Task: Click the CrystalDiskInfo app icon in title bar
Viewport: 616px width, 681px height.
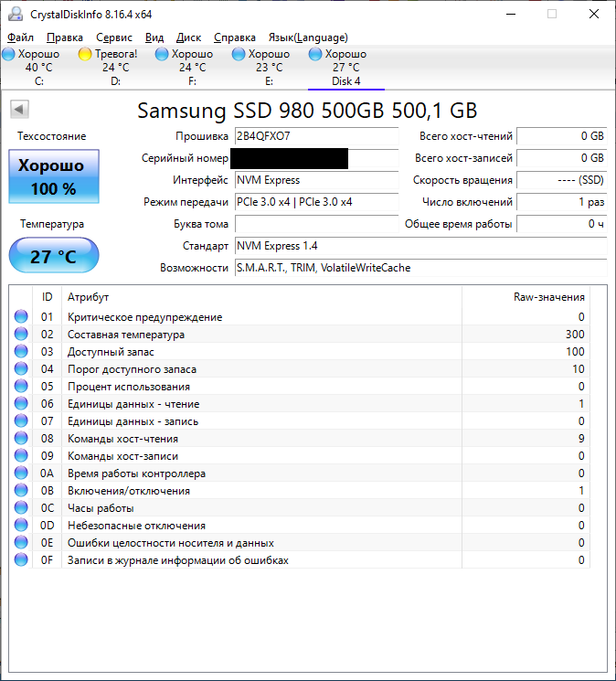Action: click(x=16, y=14)
